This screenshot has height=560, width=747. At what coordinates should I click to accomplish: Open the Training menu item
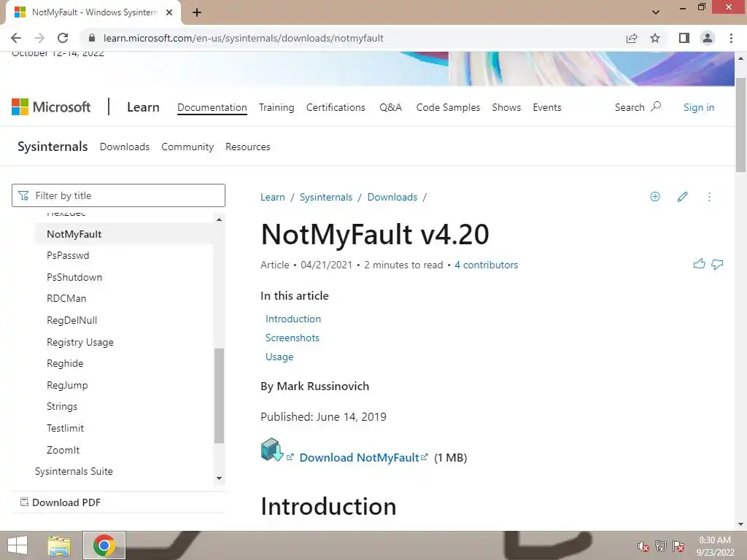[276, 108]
